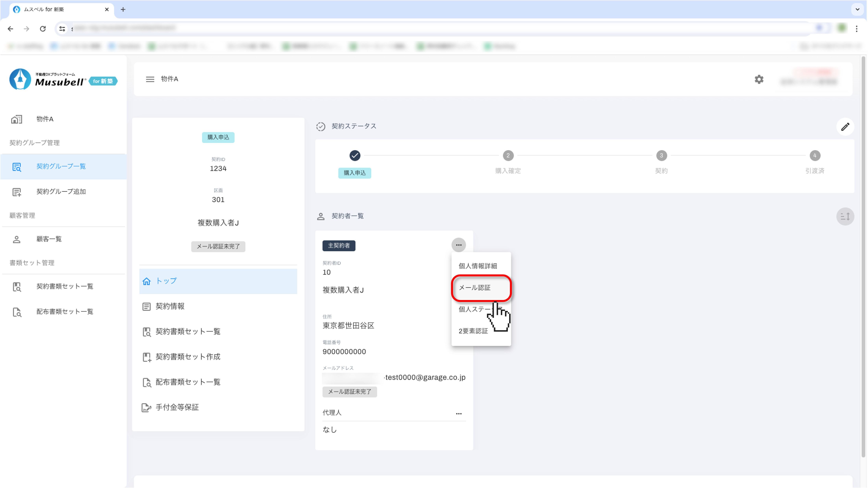This screenshot has height=488, width=868.
Task: Toggle the hamburger menu icon next to 物件A
Action: pyautogui.click(x=150, y=79)
